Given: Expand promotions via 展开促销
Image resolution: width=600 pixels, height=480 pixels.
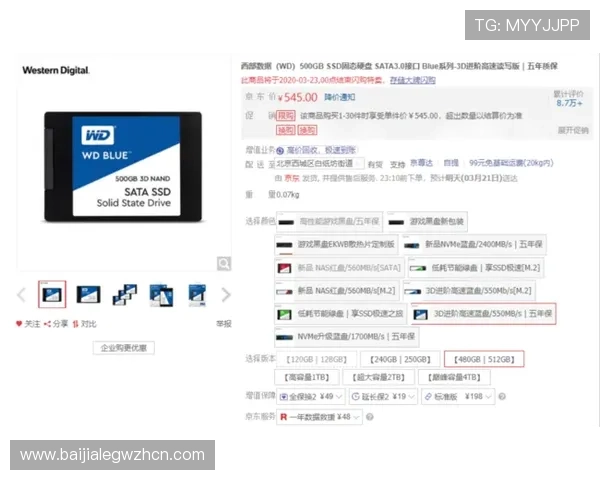Looking at the screenshot, I should point(573,131).
